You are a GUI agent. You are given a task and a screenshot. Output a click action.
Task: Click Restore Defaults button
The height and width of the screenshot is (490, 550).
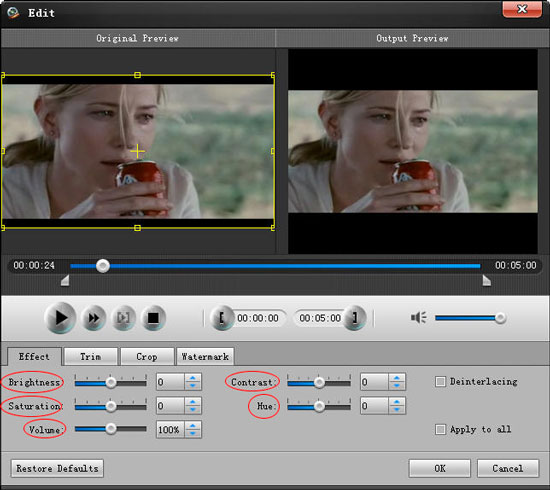(x=57, y=469)
